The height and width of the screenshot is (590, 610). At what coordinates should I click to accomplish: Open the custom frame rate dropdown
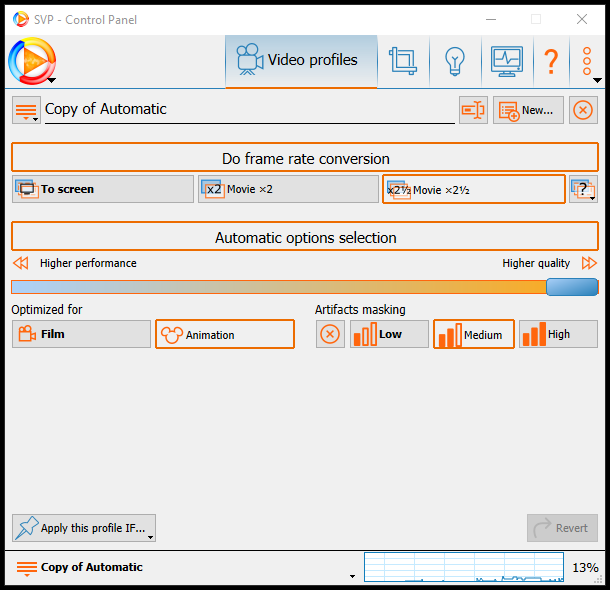click(x=583, y=189)
